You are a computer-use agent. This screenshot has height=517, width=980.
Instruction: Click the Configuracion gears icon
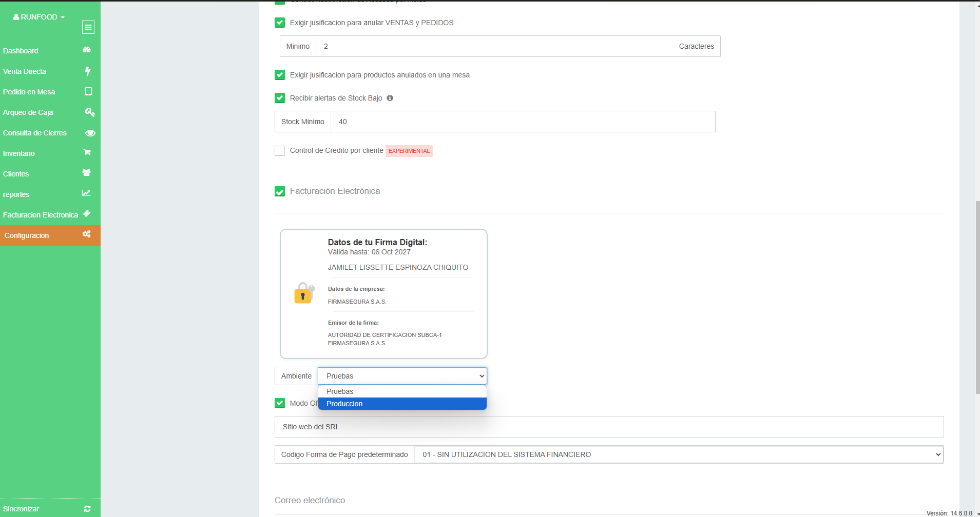87,234
